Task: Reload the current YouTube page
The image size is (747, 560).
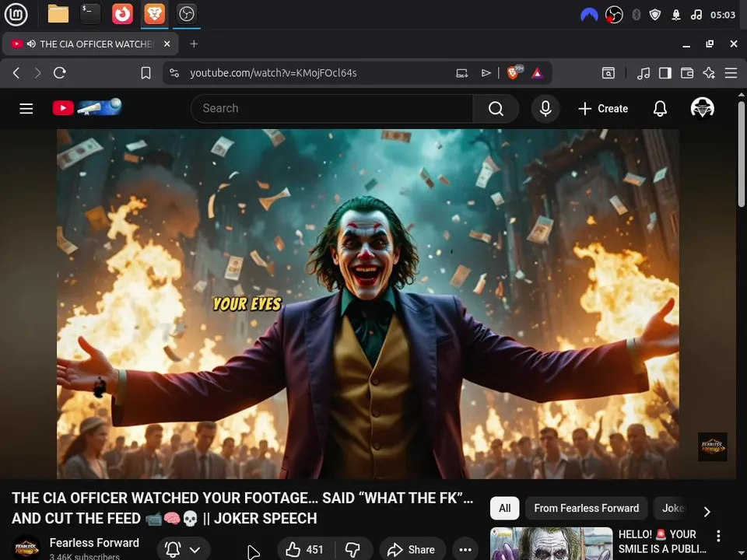Action: [60, 73]
